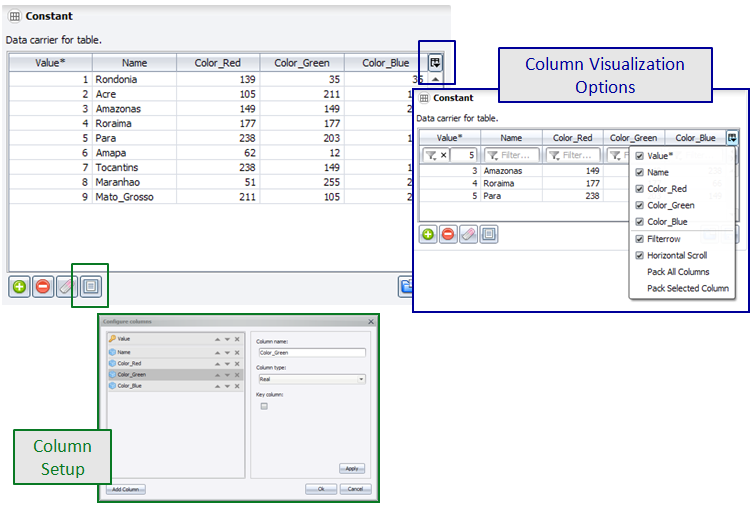
Task: Move Name column down in Configure columns
Action: 227,352
